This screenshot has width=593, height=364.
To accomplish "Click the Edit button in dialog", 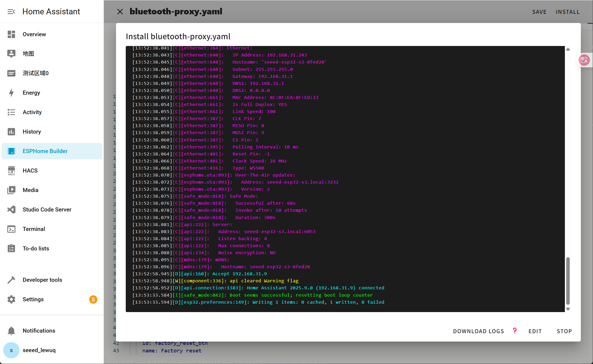I will [535, 331].
